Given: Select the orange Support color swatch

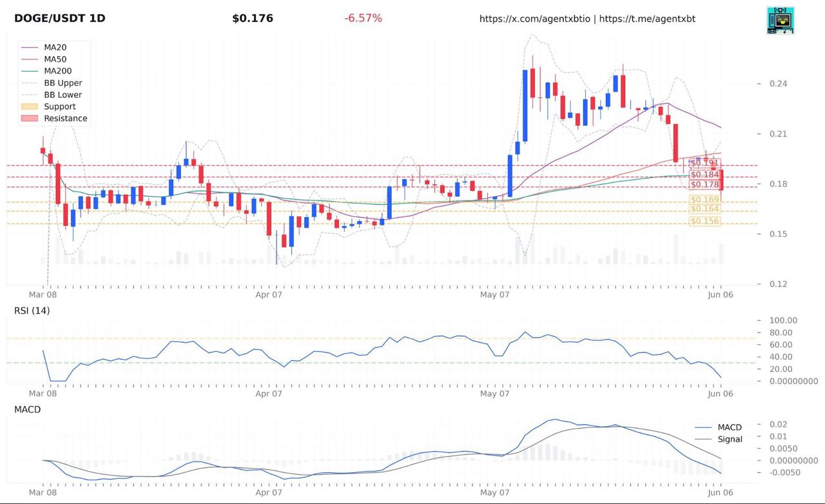Looking at the screenshot, I should (30, 107).
